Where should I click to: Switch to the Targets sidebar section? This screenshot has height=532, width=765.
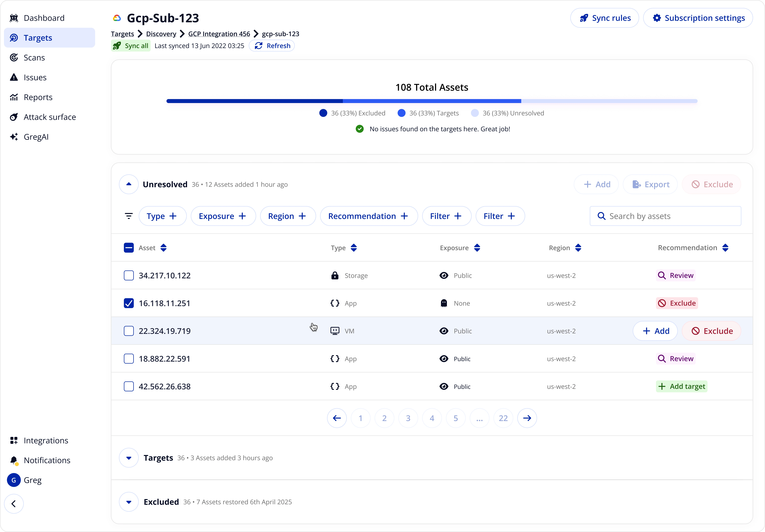pos(38,38)
